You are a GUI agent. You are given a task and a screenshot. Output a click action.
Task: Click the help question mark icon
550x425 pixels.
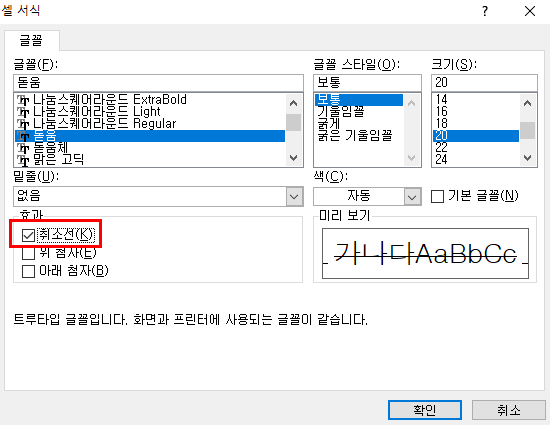[x=485, y=11]
